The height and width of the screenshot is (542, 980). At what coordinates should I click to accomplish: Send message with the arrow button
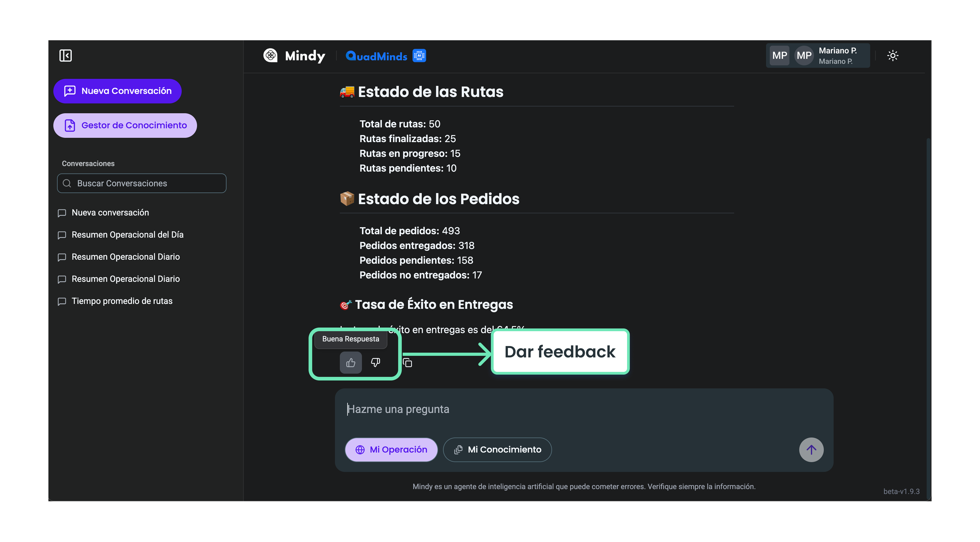pyautogui.click(x=811, y=449)
